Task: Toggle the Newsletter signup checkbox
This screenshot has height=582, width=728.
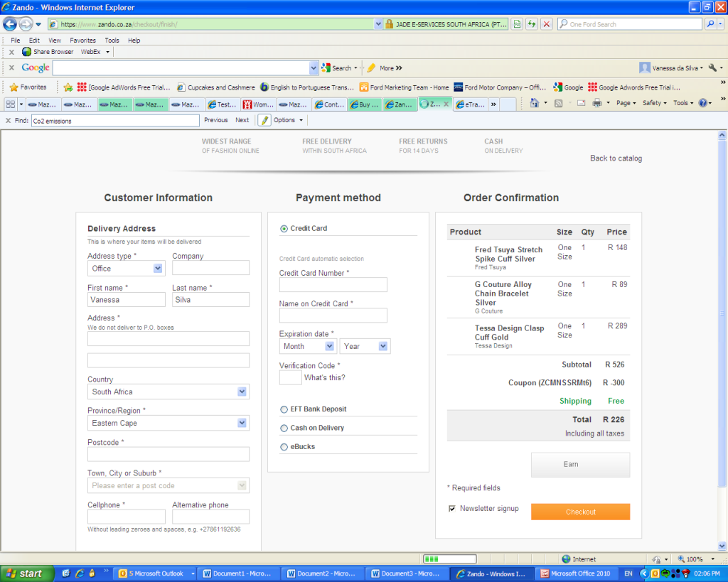Action: (x=451, y=508)
